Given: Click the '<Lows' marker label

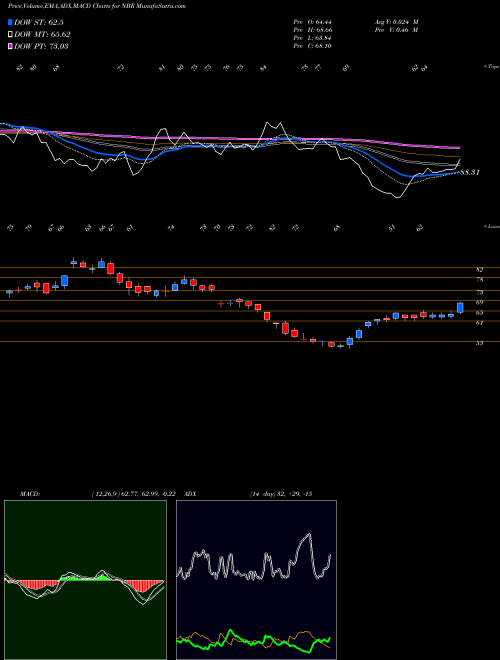Looking at the screenshot, I should click(491, 226).
